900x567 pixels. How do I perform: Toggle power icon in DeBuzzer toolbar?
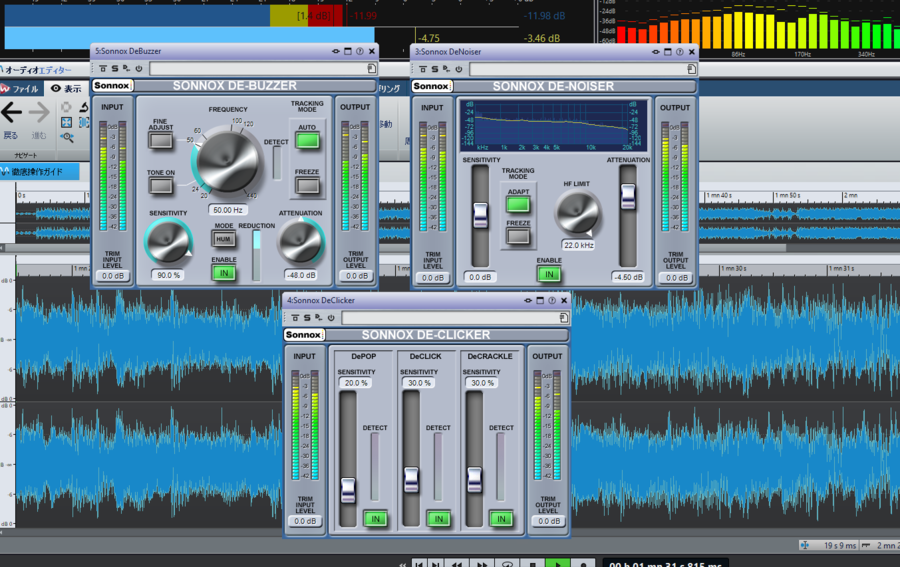coord(139,68)
